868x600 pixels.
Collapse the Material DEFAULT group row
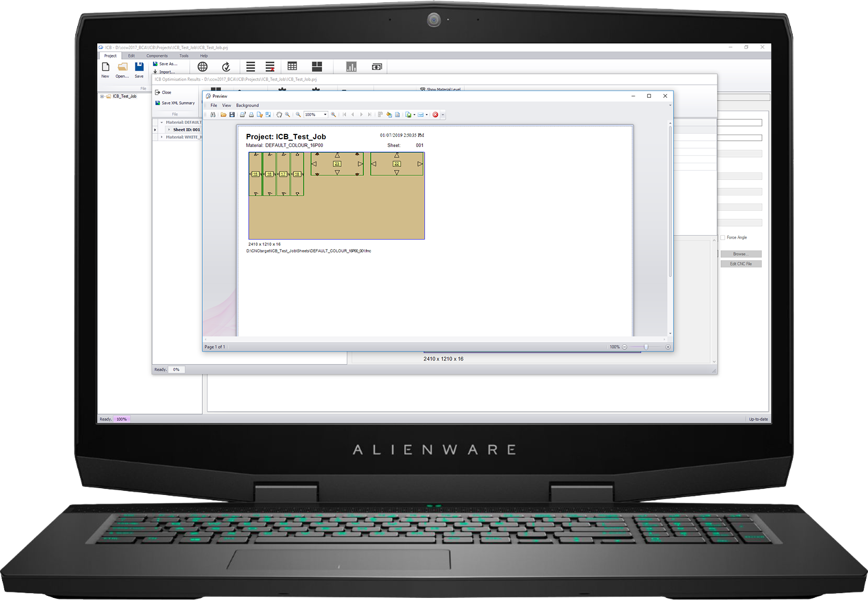click(x=162, y=122)
